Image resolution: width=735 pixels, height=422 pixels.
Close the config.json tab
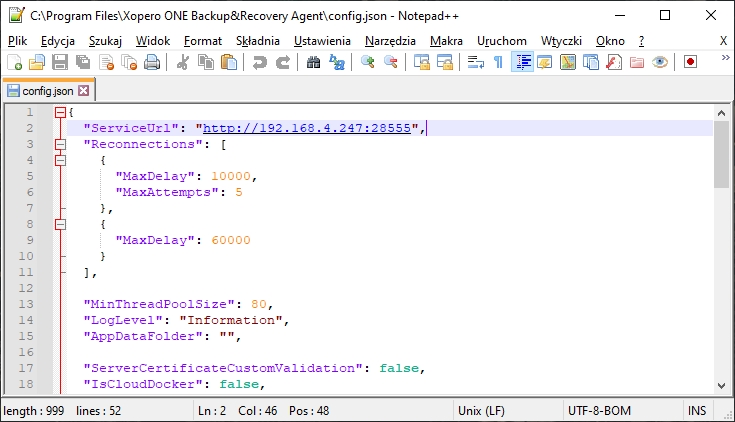(x=84, y=90)
